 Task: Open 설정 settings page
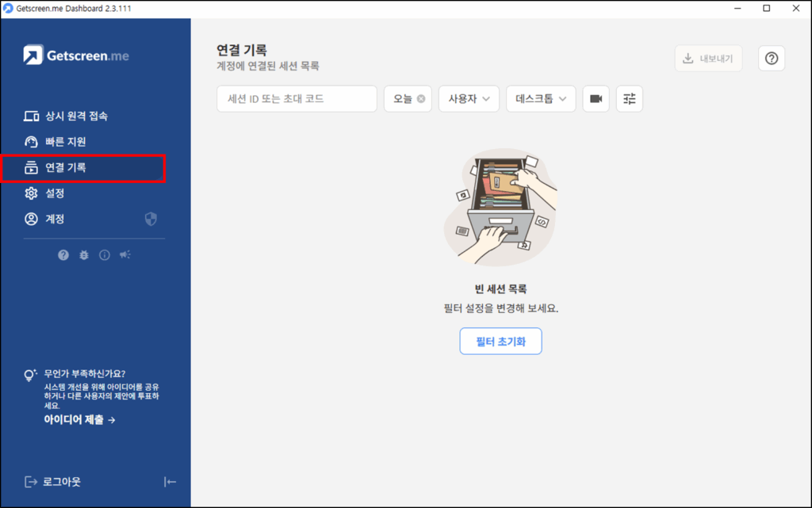coord(44,193)
